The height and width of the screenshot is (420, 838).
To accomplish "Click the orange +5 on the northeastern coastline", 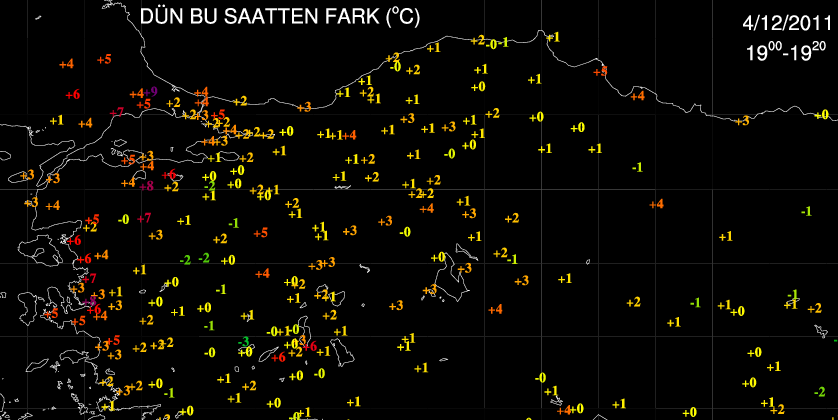I will pyautogui.click(x=599, y=71).
